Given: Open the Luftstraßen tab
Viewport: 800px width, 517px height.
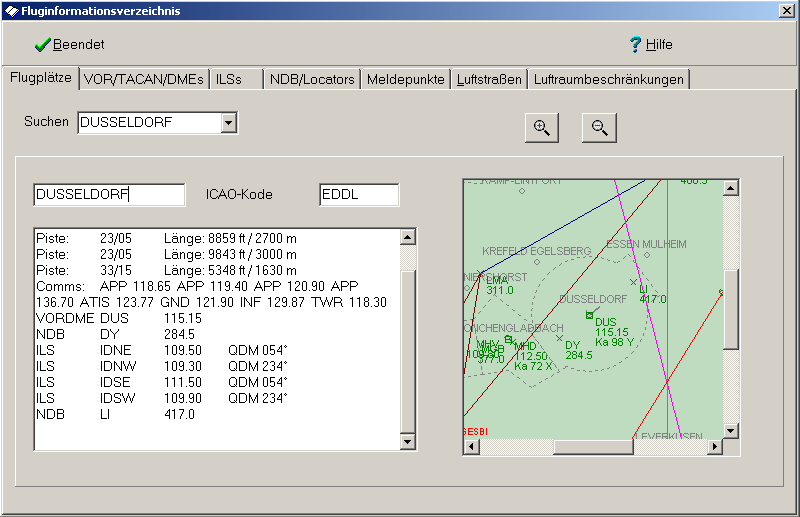Looking at the screenshot, I should pos(489,80).
